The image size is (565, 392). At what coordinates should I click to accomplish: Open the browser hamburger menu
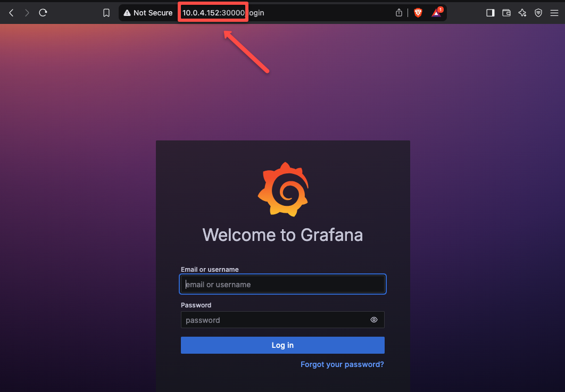click(554, 13)
